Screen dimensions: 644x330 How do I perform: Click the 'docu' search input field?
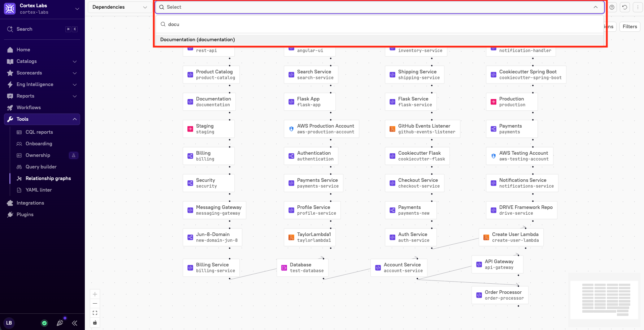(x=380, y=24)
